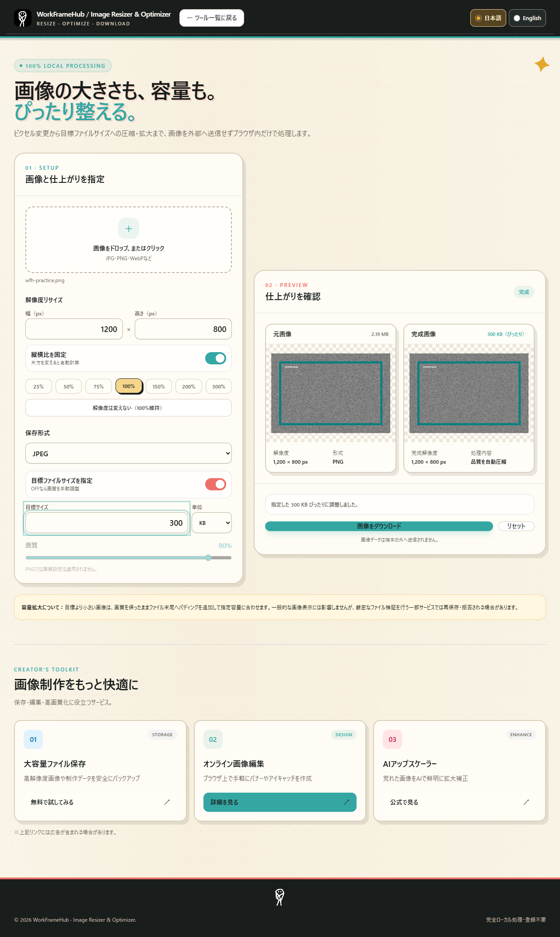Image resolution: width=560 pixels, height=937 pixels.
Task: Open the 保存形式 JPEG dropdown
Action: coord(129,453)
